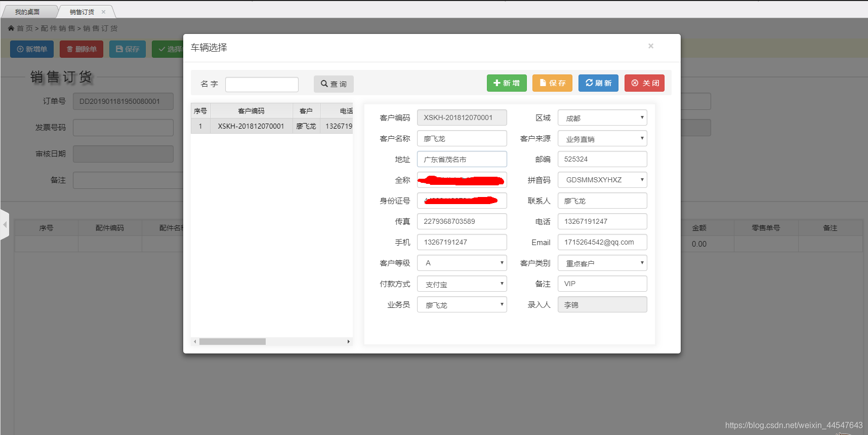
Task: Click the 发票号码 field in background form
Action: [x=123, y=128]
